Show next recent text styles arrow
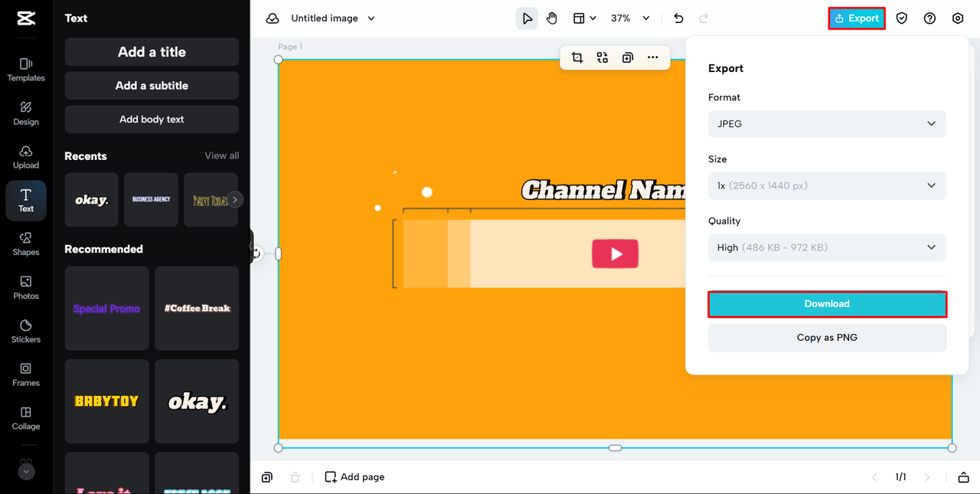980x494 pixels. 236,200
